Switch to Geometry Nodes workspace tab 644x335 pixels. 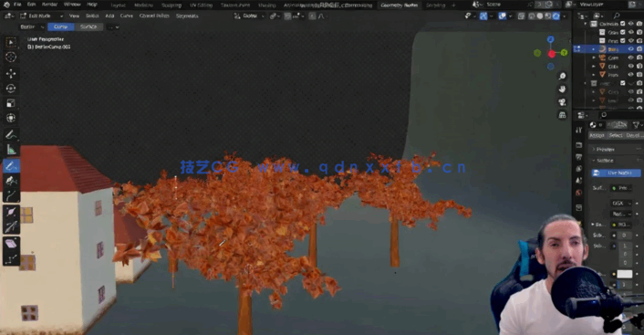pos(400,5)
